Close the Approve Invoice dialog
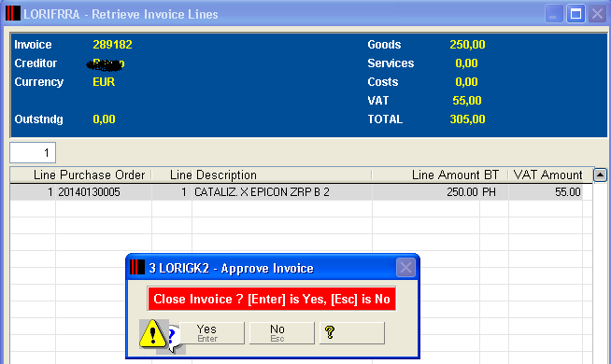611x364 pixels. tap(405, 268)
